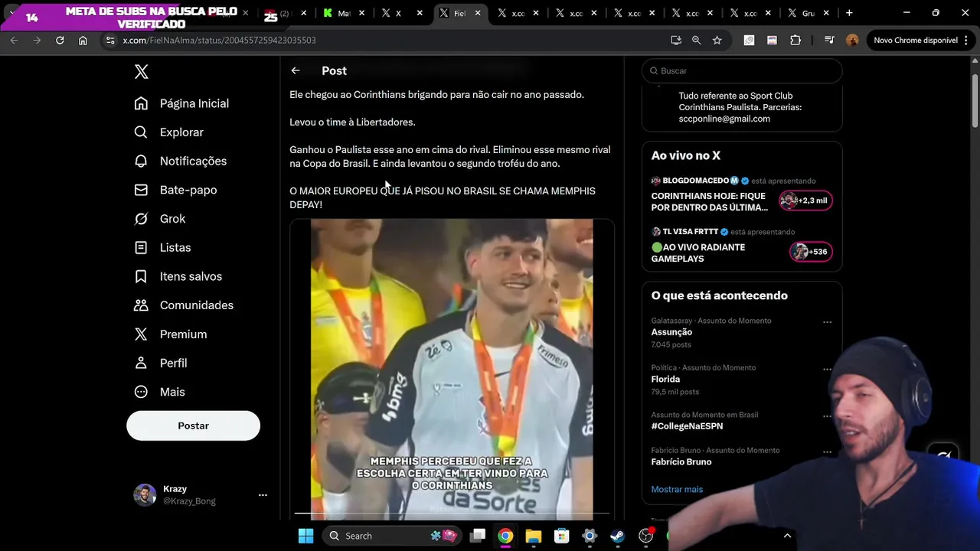Open Premium in the sidebar
Viewport: 980px width, 551px height.
click(x=170, y=334)
